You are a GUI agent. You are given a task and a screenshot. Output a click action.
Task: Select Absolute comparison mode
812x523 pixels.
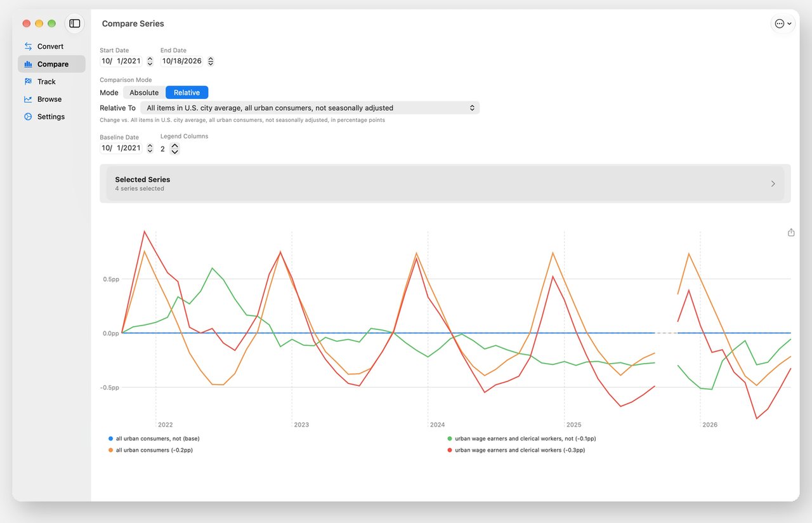pos(144,93)
